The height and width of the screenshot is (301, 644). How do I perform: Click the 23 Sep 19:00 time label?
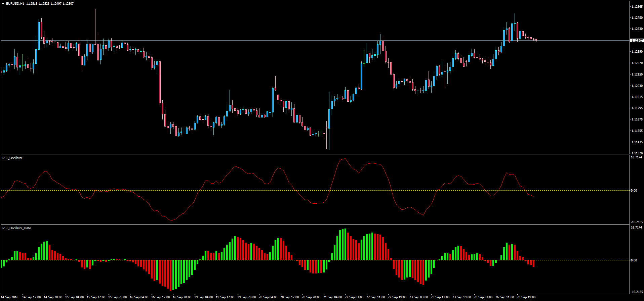click(x=461, y=297)
